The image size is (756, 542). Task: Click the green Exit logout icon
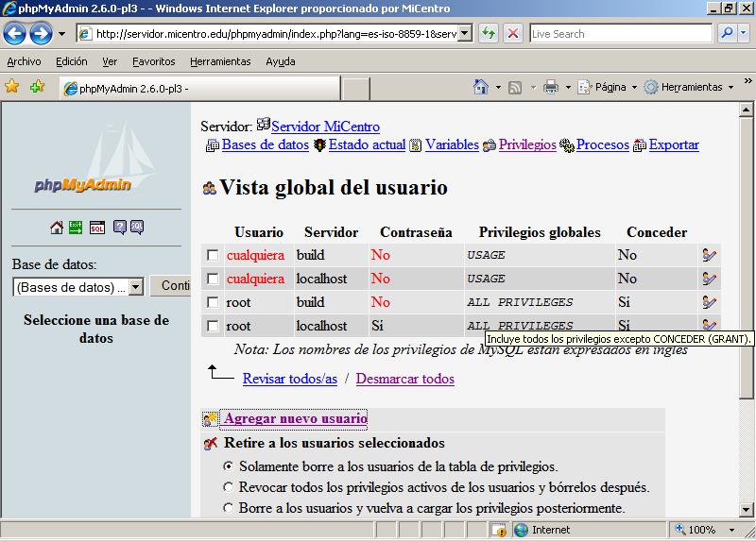(76, 227)
